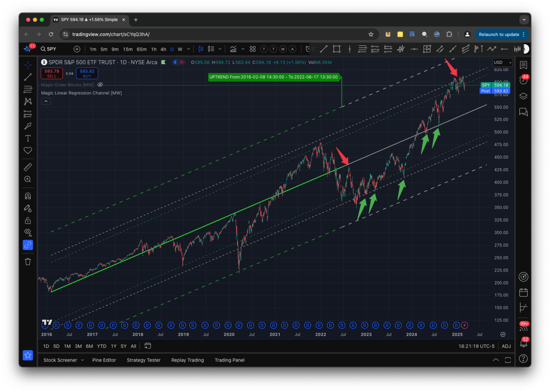The width and height of the screenshot is (550, 392).
Task: Select the trend line tool in left sidebar
Action: (x=28, y=77)
